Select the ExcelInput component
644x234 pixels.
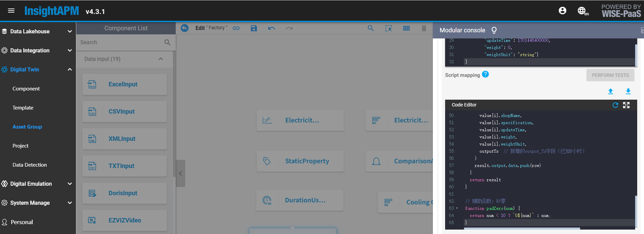point(125,84)
